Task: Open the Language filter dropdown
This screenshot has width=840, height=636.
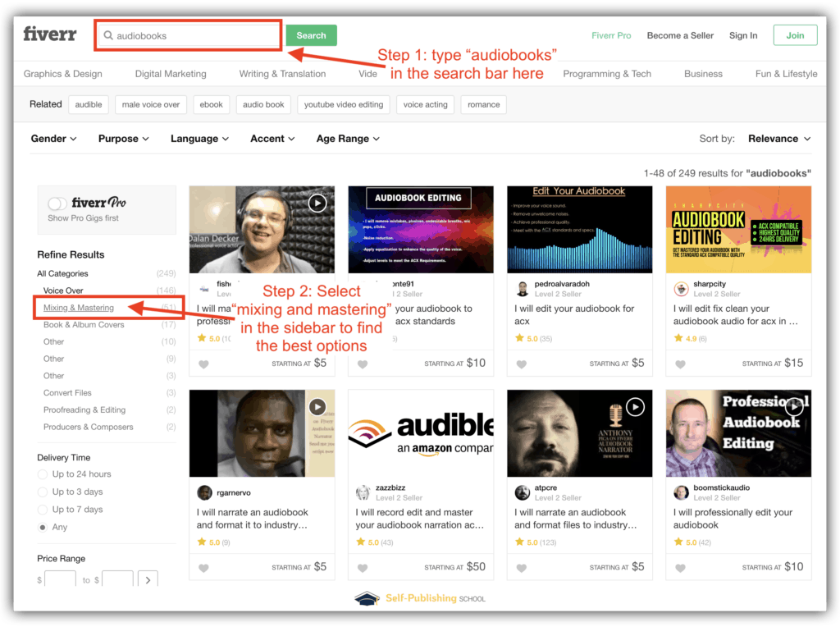Action: coord(200,138)
